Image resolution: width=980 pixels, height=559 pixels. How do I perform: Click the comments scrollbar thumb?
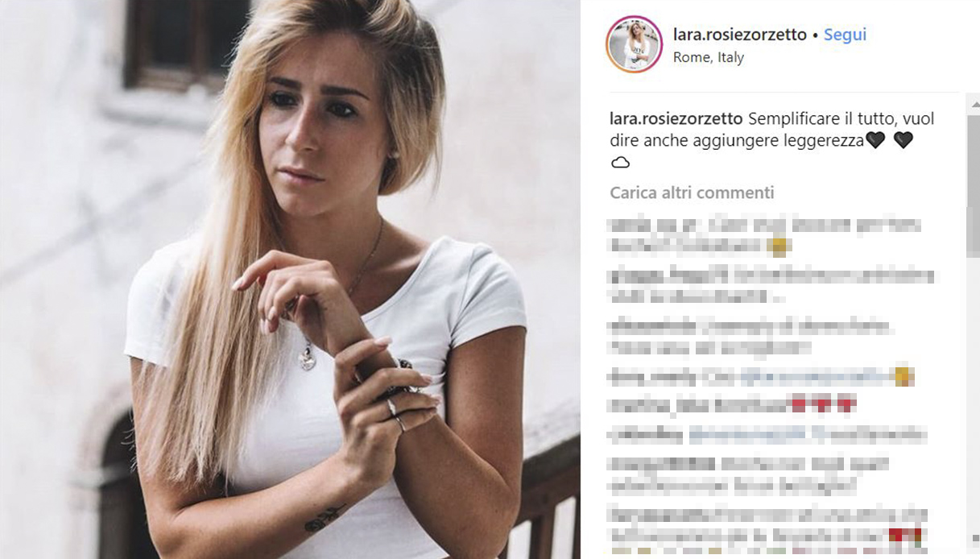973,185
